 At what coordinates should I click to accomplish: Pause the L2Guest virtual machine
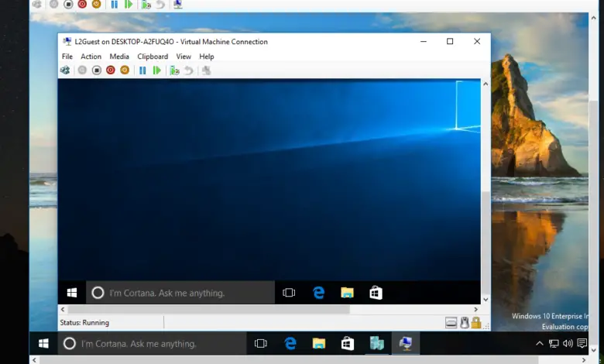pyautogui.click(x=142, y=70)
